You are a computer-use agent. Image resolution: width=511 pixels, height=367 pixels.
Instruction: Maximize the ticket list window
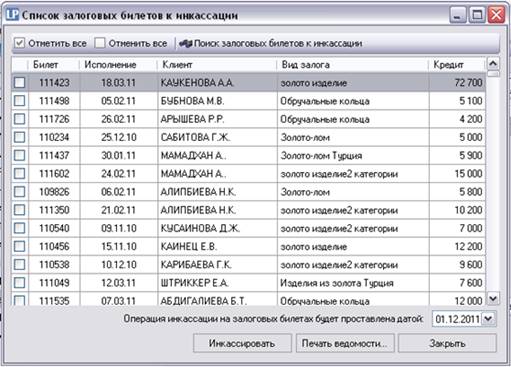click(477, 15)
